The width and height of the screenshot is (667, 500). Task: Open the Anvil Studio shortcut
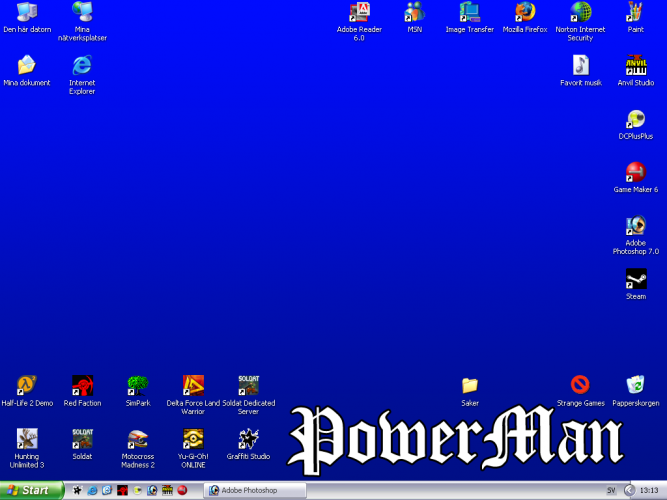635,65
